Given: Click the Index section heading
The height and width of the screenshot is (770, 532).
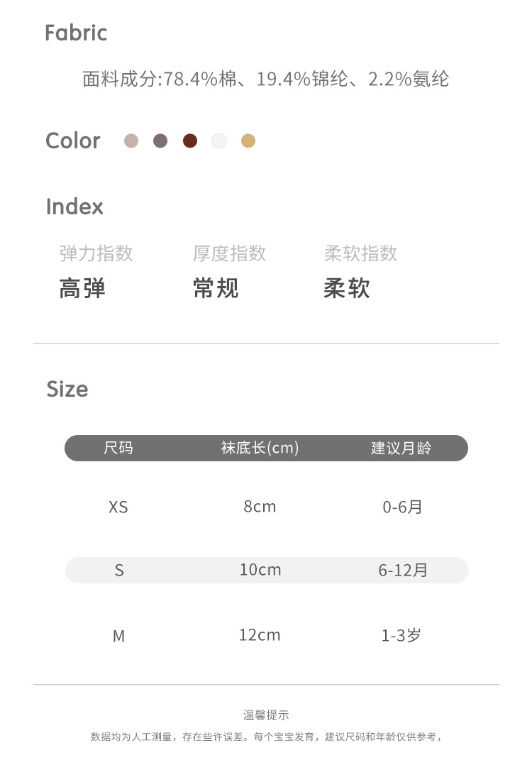Looking at the screenshot, I should click(x=74, y=207).
